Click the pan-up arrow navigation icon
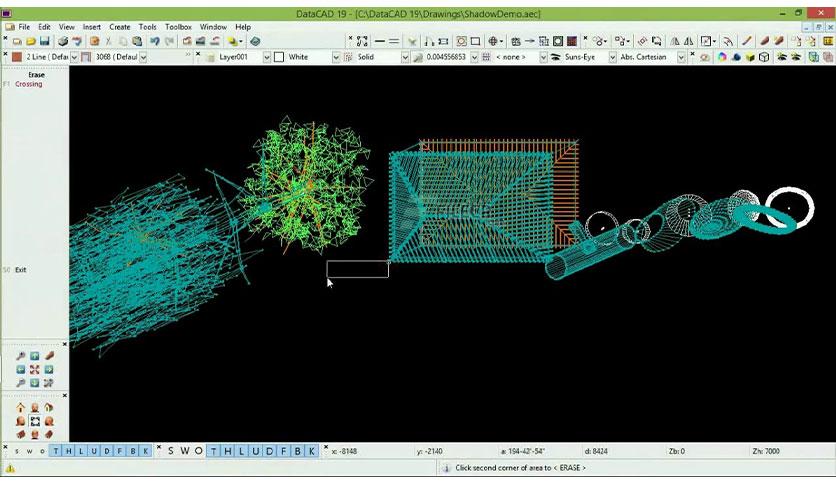Image resolution: width=836 pixels, height=484 pixels. [x=35, y=356]
